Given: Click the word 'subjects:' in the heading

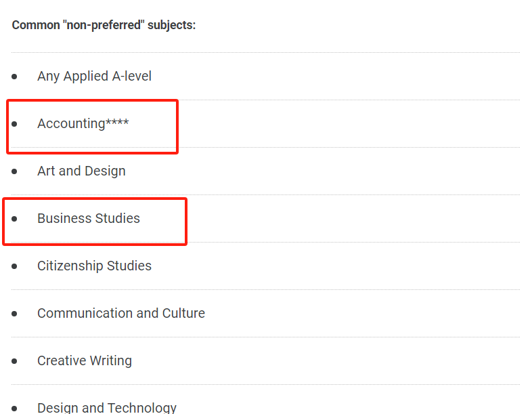Looking at the screenshot, I should coord(172,25).
